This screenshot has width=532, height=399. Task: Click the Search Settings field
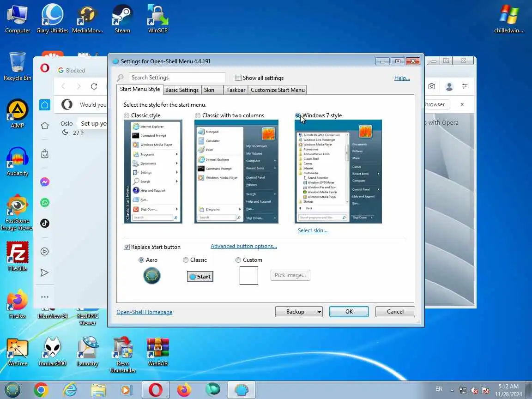pyautogui.click(x=177, y=78)
